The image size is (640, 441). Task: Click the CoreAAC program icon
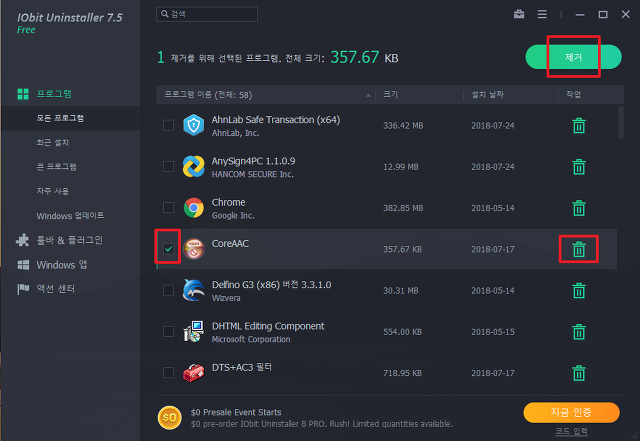point(193,249)
